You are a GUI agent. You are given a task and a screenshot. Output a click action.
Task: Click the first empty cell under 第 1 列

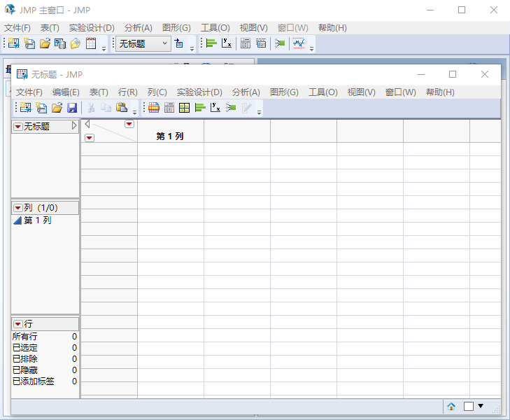click(170, 149)
